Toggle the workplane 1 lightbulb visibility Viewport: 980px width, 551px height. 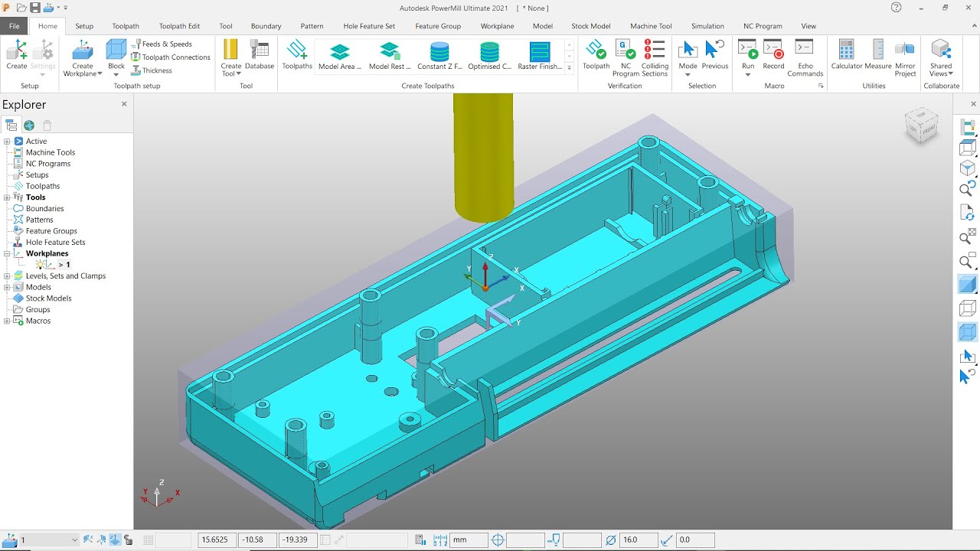tap(40, 265)
